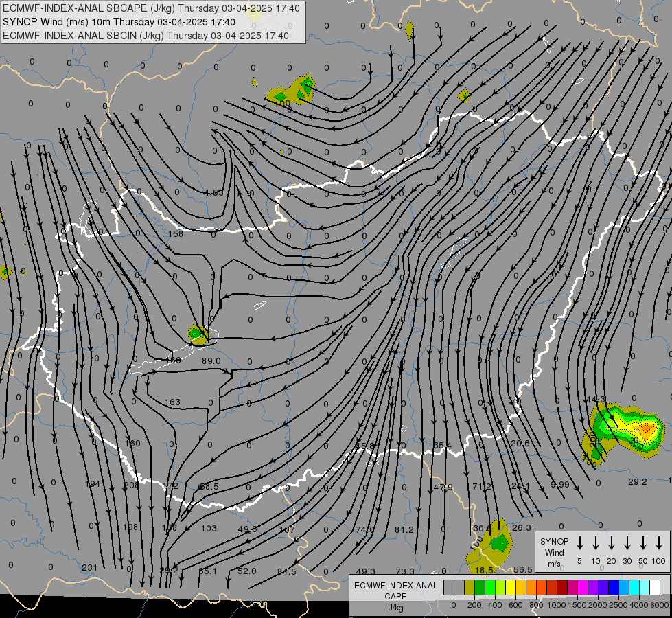The width and height of the screenshot is (672, 618).
Task: Click the map value 52.0
Action: click(247, 571)
